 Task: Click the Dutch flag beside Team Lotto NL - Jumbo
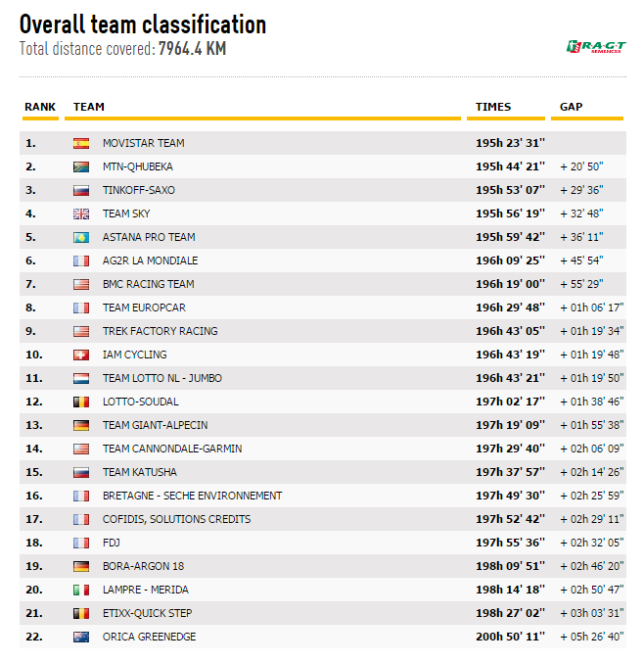tap(81, 378)
